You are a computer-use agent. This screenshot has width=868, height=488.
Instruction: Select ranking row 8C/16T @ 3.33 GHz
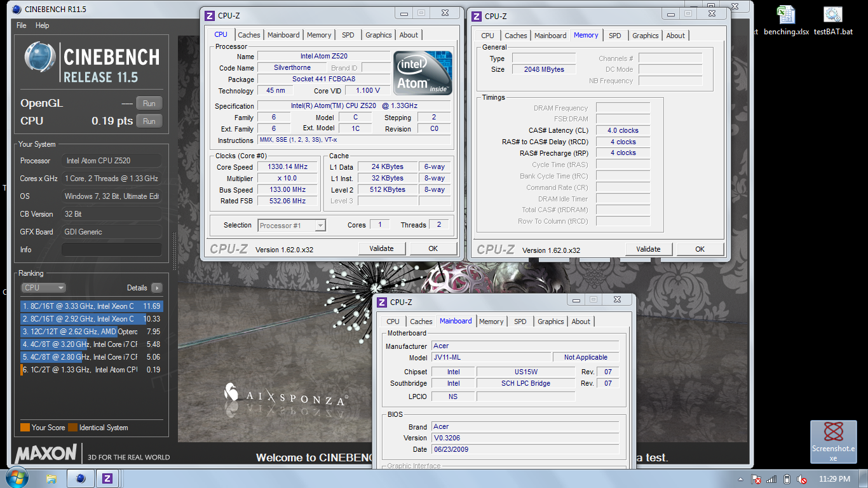tap(92, 306)
